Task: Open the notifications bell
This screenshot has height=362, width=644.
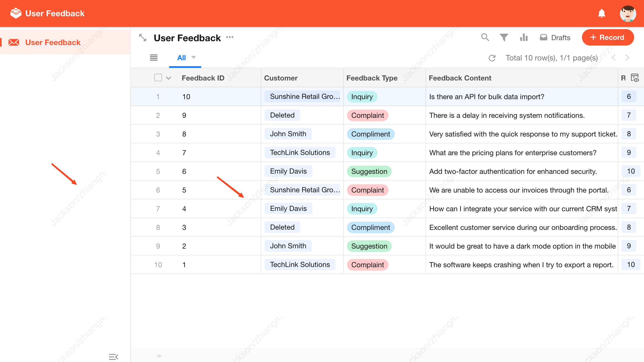Action: pyautogui.click(x=601, y=13)
